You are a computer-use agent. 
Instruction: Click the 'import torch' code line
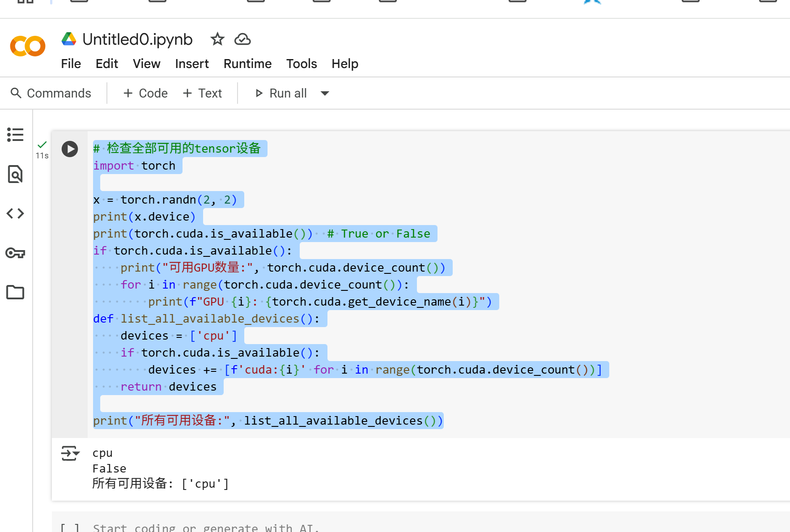pyautogui.click(x=134, y=166)
